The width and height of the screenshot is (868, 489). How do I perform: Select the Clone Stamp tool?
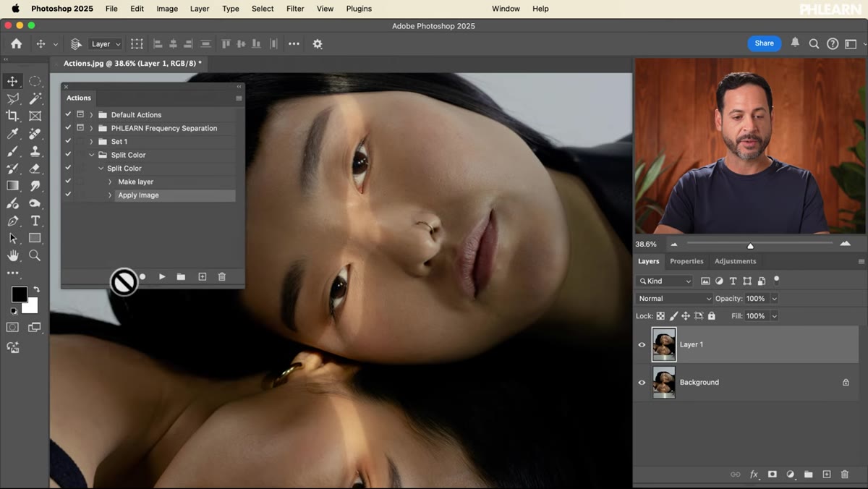coord(35,151)
